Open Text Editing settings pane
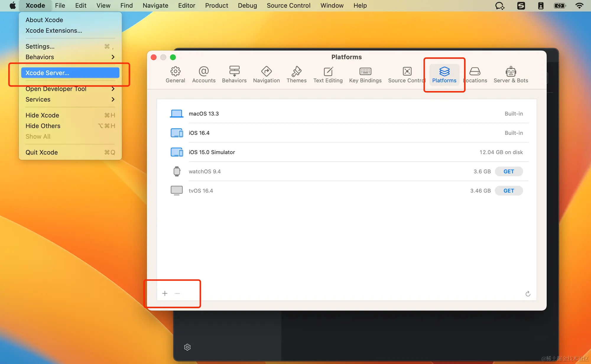Viewport: 591px width, 364px height. tap(328, 74)
